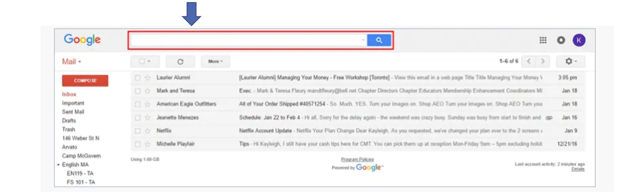Click the blue search magnifier button

(x=379, y=40)
